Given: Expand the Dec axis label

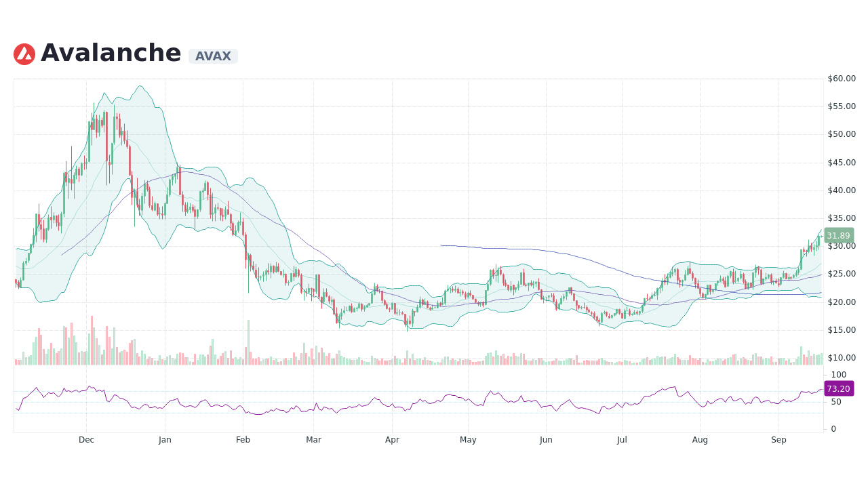Looking at the screenshot, I should click(86, 439).
